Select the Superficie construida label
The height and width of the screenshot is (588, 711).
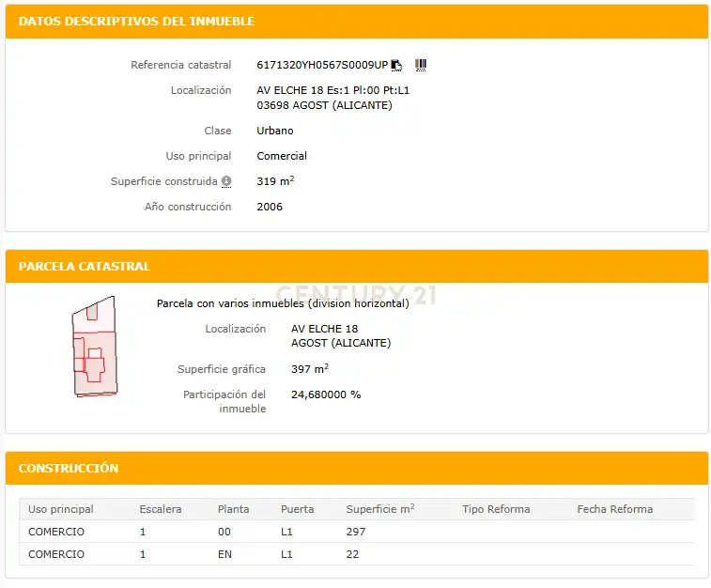pos(164,181)
